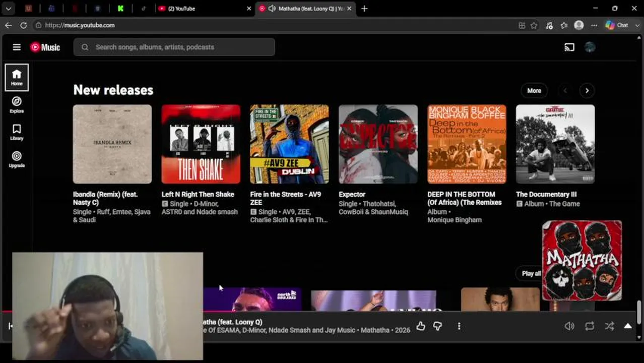
Task: Switch to the (2) YouTube tab
Action: coord(203,9)
